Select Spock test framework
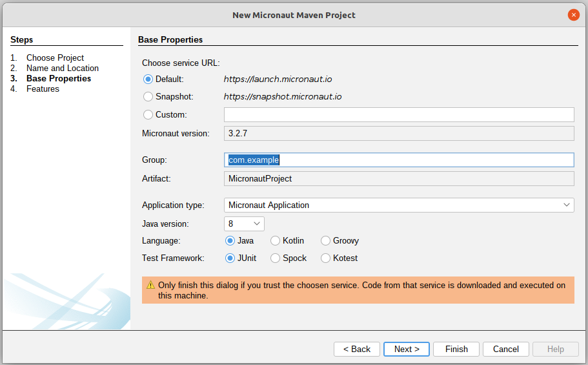 [275, 258]
